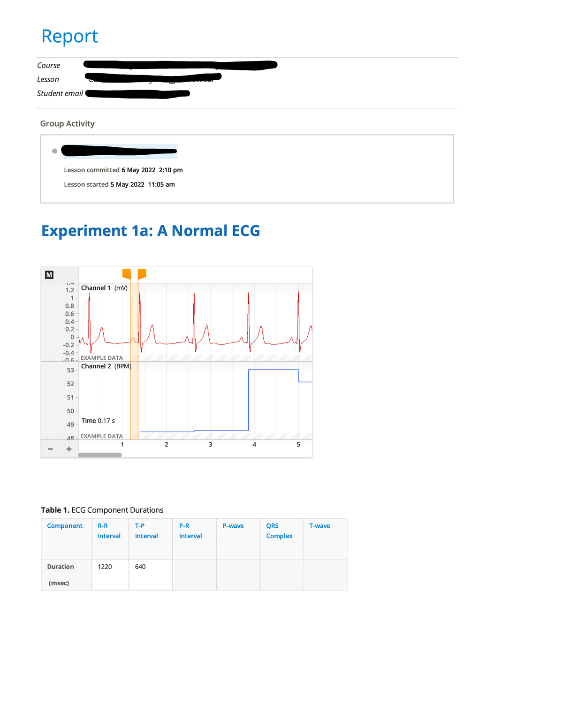Select the empty P-R Interval duration cell
The width and height of the screenshot is (563, 728).
tap(194, 575)
